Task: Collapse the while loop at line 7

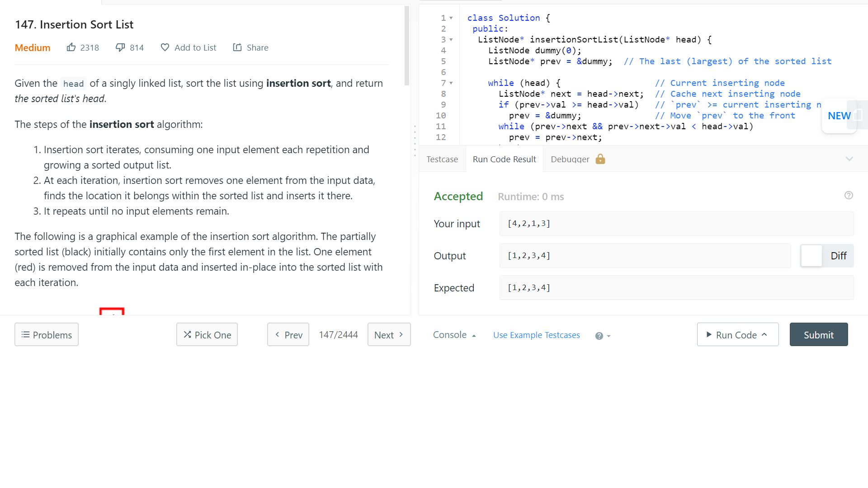Action: [x=451, y=83]
